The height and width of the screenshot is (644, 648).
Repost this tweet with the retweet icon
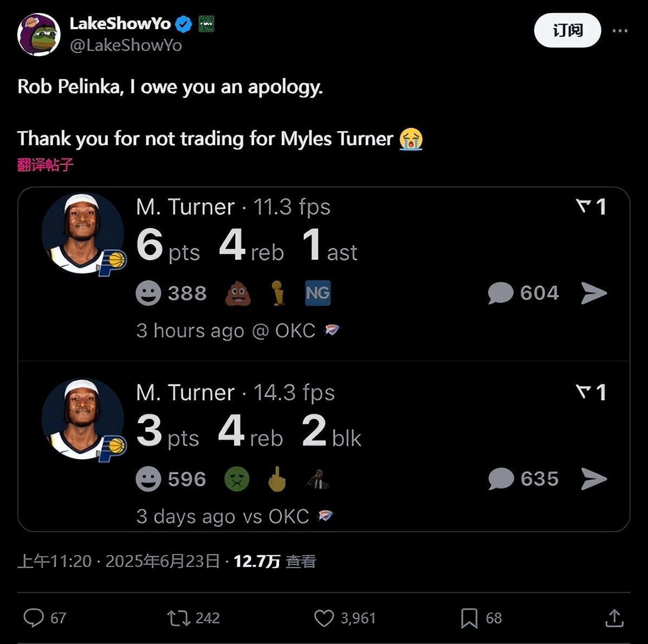pos(178,618)
